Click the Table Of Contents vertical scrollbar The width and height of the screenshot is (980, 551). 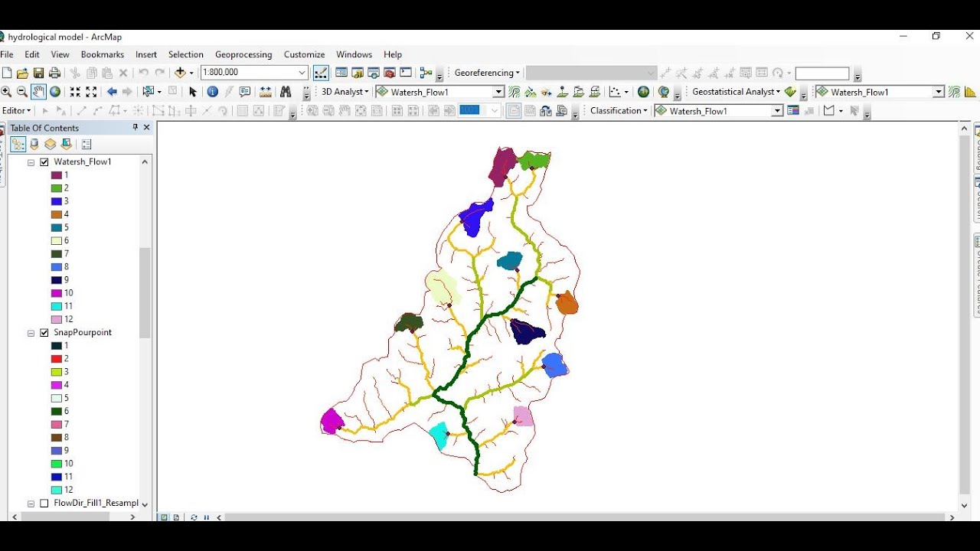(x=145, y=293)
